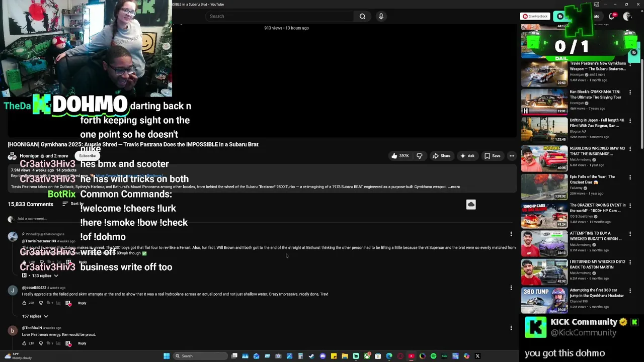
Task: Like the video with 397K likes
Action: click(400, 156)
